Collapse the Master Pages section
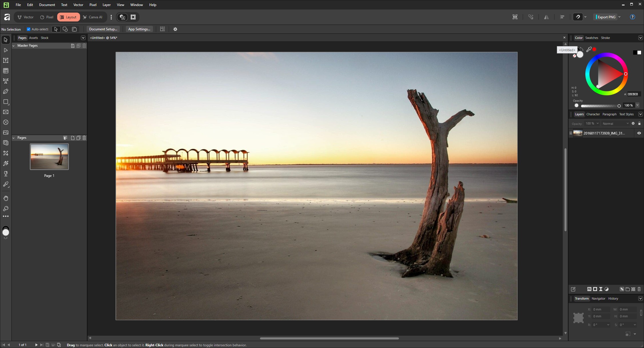The width and height of the screenshot is (644, 348). (x=13, y=46)
